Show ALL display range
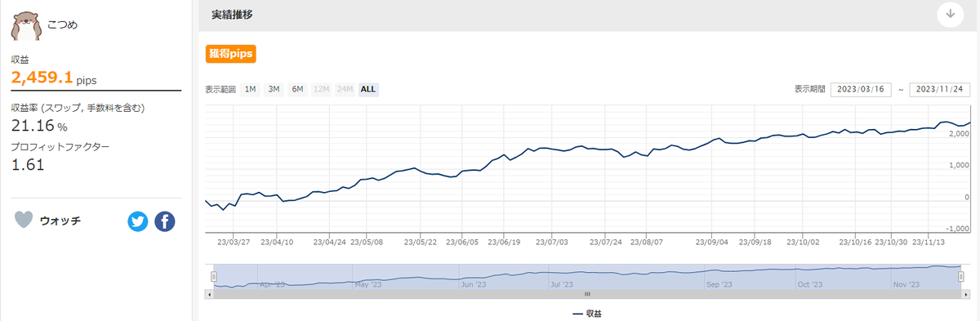980x321 pixels. tap(368, 89)
